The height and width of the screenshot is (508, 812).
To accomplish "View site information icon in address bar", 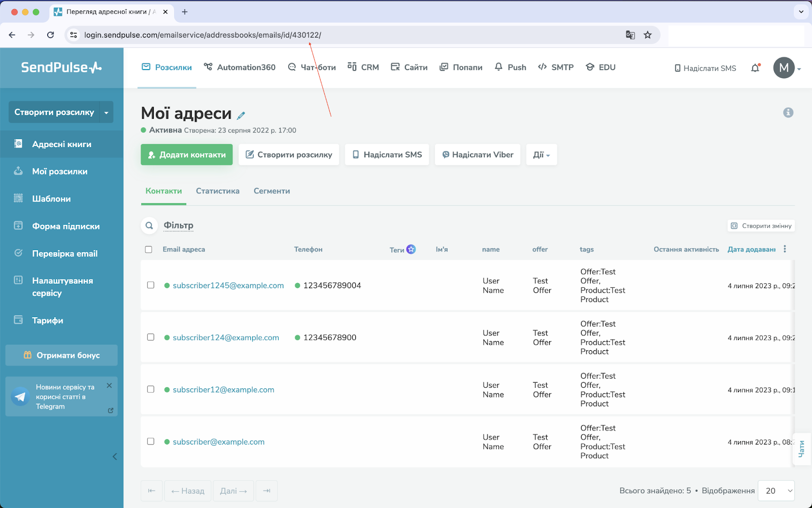I will click(74, 35).
